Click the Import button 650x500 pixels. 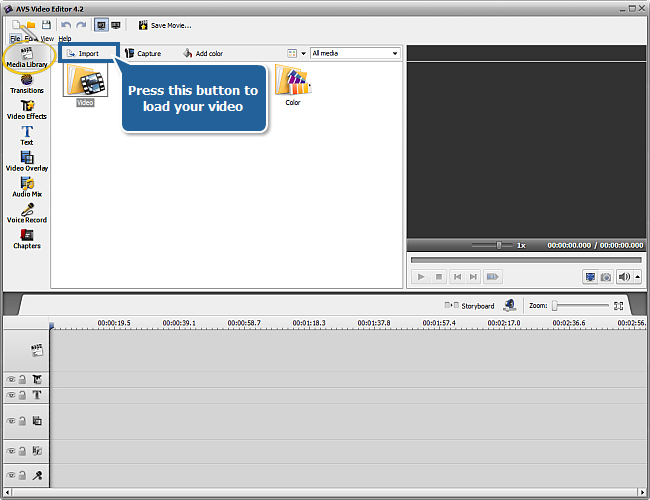[x=88, y=53]
